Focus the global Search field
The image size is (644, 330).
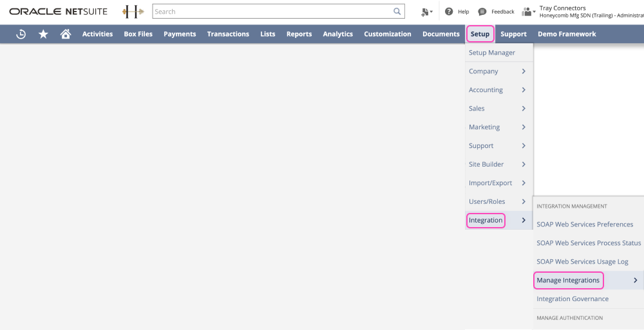(272, 12)
